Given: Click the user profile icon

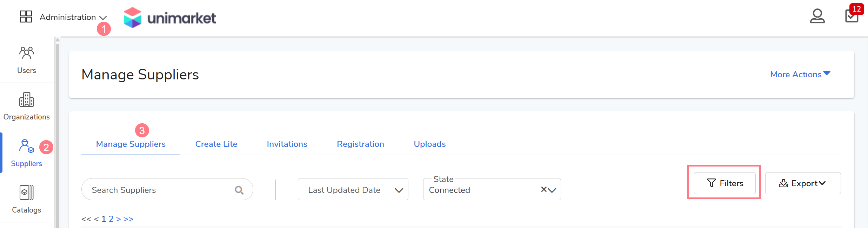Looking at the screenshot, I should pos(817,16).
